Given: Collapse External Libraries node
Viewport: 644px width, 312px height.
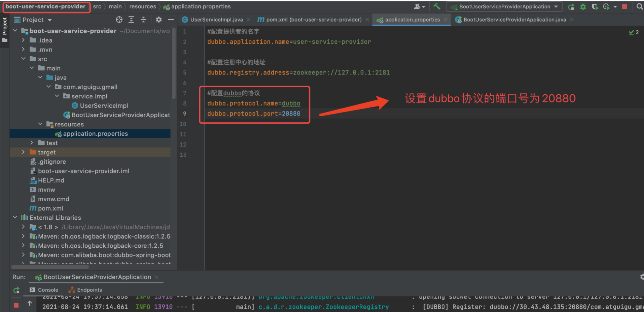Looking at the screenshot, I should pos(15,217).
